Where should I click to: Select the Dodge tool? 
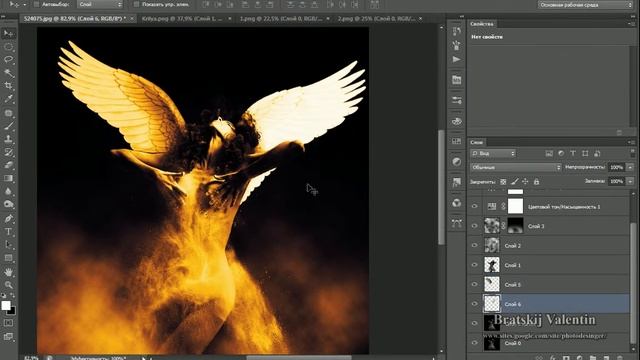(8, 204)
